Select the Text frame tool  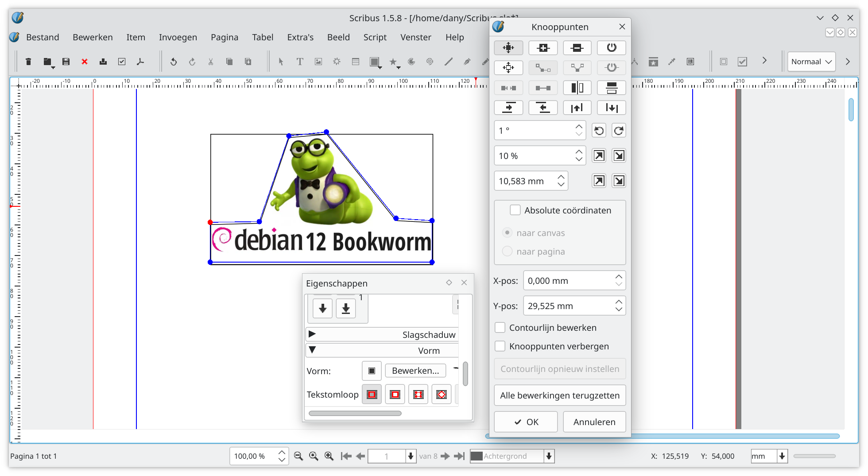(x=300, y=62)
